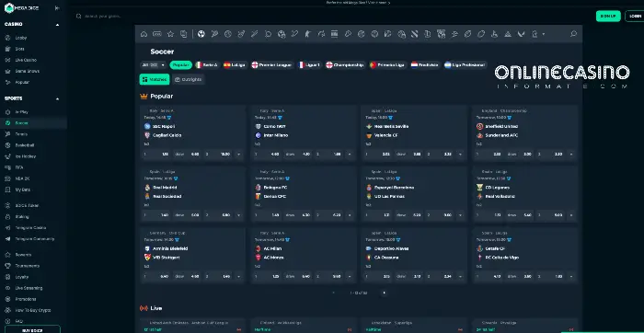The width and height of the screenshot is (644, 333).
Task: Collapse the sidebar with the arrow icon
Action: [57, 7]
